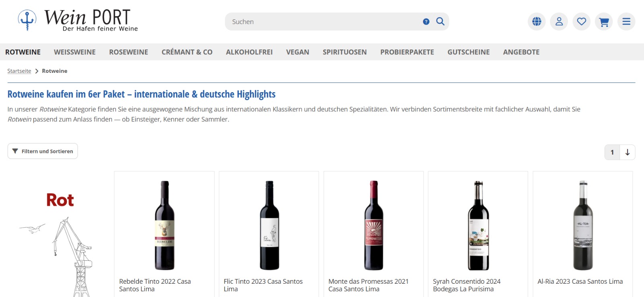The height and width of the screenshot is (297, 644).
Task: Follow the Startseite breadcrumb link
Action: [19, 71]
